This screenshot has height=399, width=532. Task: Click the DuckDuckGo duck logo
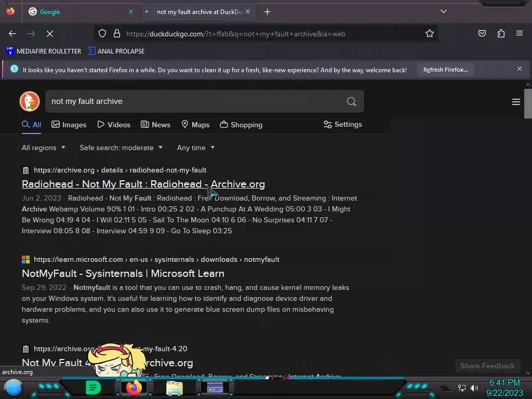tap(30, 101)
